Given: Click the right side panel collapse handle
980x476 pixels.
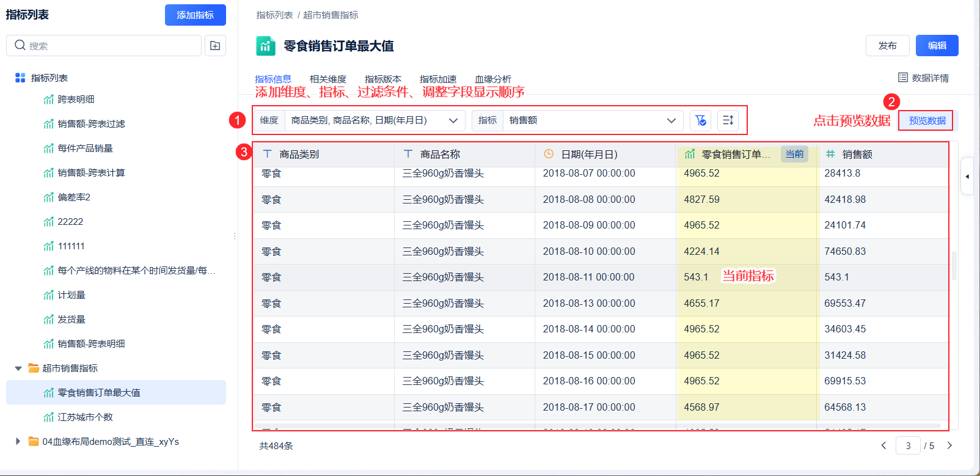Looking at the screenshot, I should (967, 176).
